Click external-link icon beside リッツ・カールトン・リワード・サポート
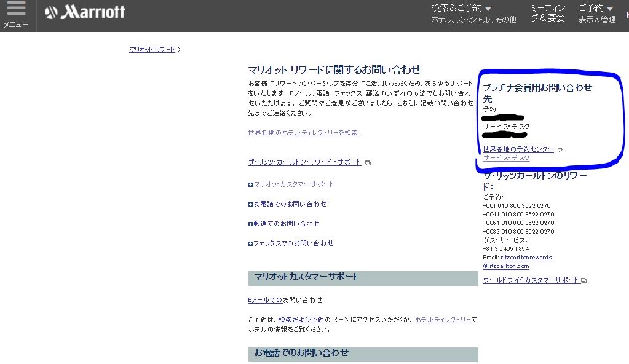 368,163
